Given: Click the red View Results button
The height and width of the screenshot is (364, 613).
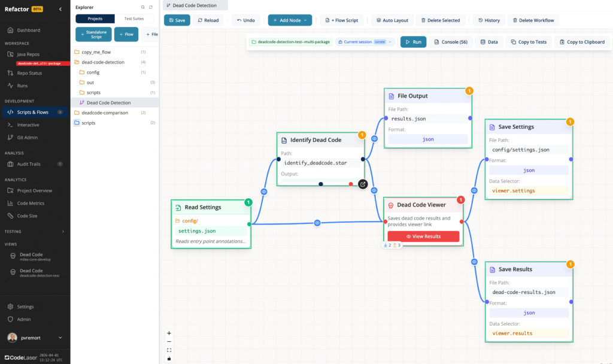Looking at the screenshot, I should click(423, 236).
